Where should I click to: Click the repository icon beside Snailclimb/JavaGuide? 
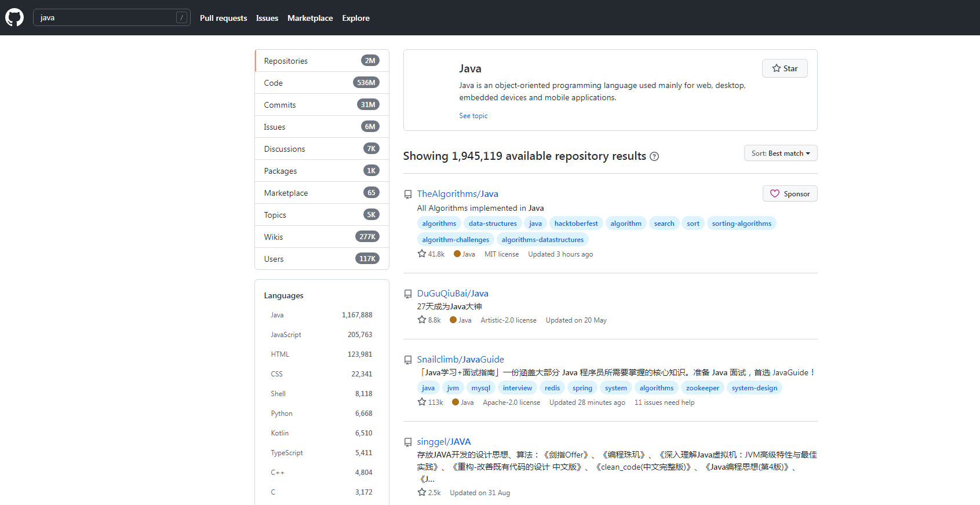point(408,360)
